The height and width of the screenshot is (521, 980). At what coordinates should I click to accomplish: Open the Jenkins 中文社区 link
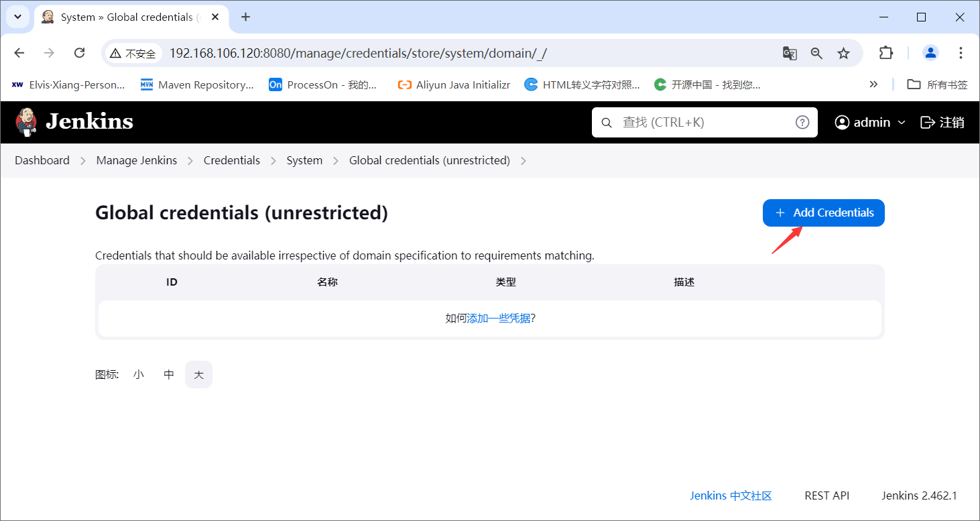(x=731, y=496)
